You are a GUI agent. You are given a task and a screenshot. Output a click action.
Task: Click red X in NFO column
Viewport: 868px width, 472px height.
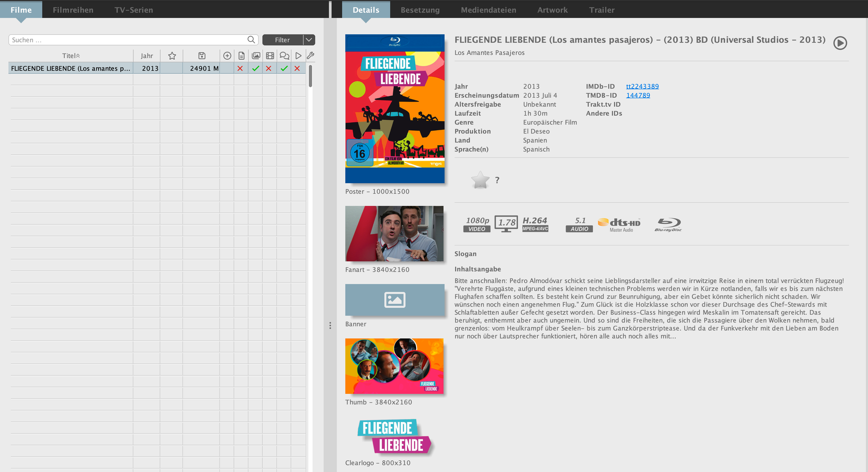(240, 68)
